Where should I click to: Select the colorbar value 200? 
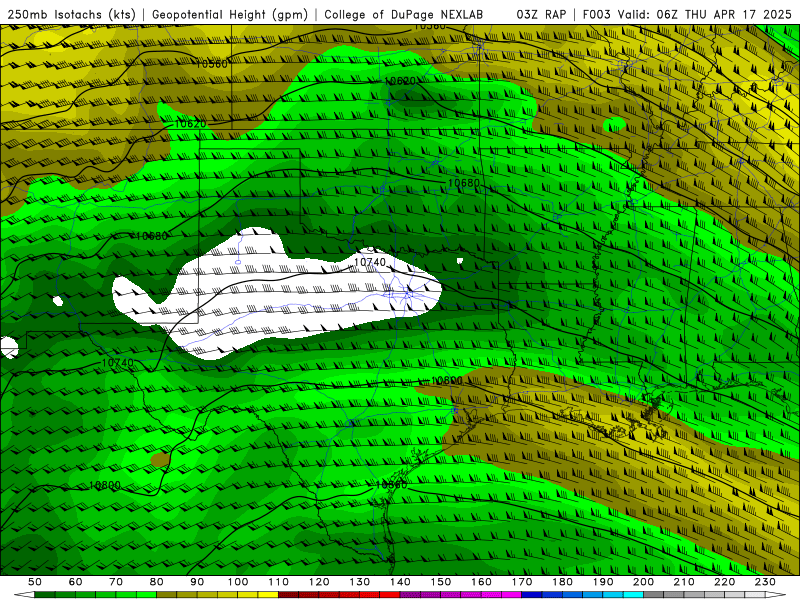[643, 582]
